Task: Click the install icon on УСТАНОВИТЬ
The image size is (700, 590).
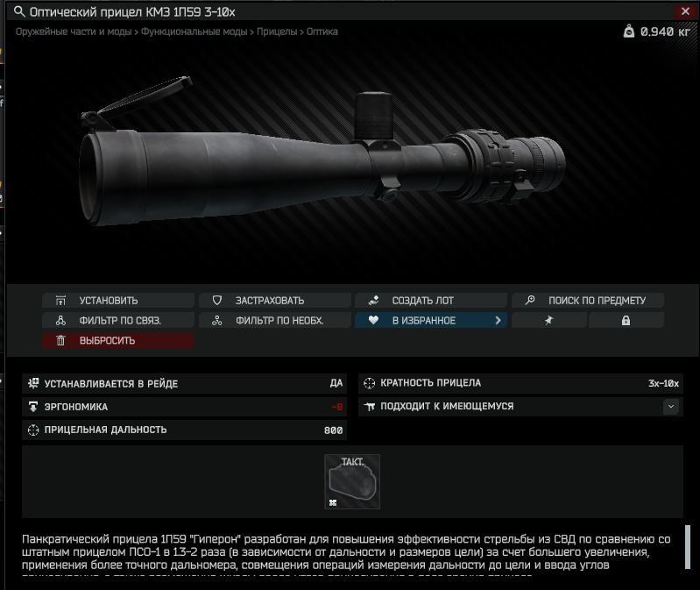Action: point(60,301)
